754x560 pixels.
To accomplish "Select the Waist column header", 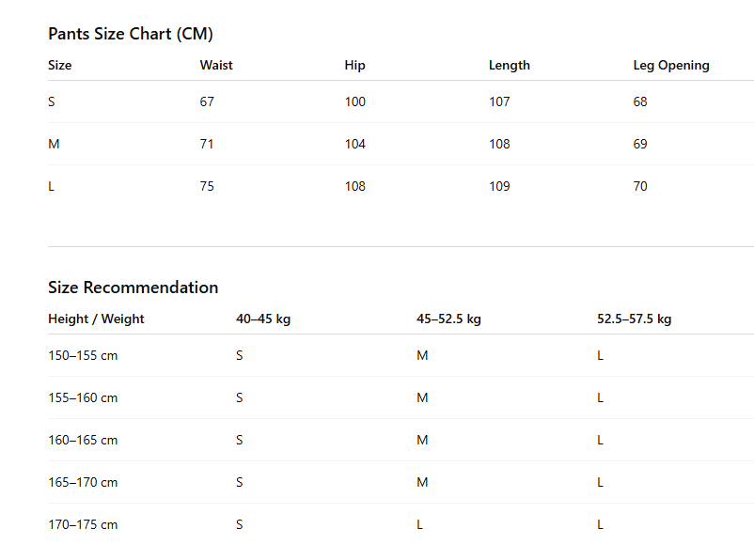I will tap(216, 65).
